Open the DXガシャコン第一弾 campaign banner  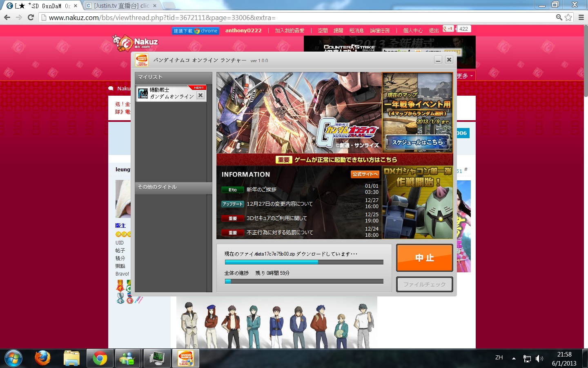[x=417, y=202]
